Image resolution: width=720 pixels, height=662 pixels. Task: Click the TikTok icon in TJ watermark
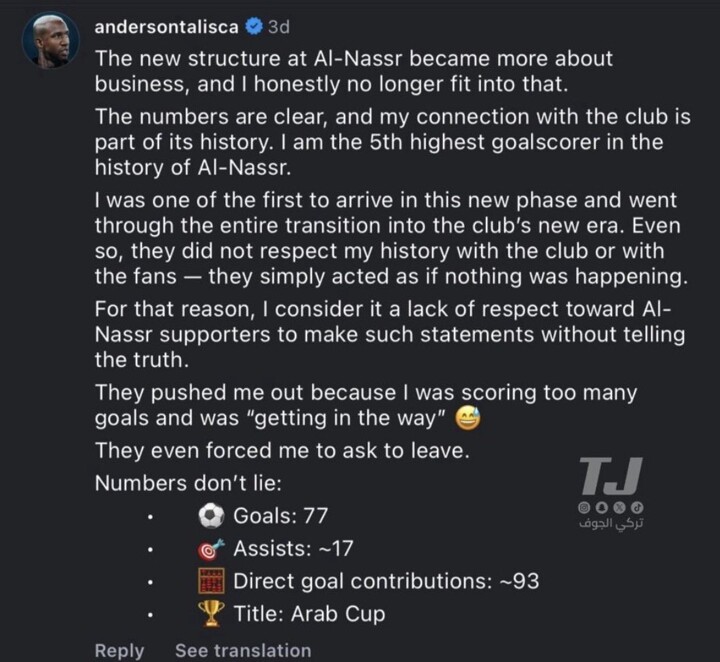[637, 509]
